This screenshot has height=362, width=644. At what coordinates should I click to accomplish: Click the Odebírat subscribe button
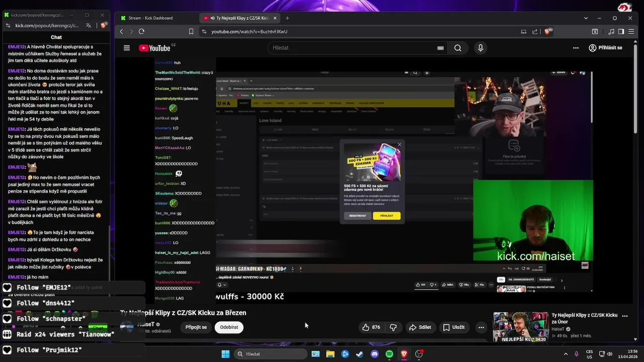tap(229, 327)
